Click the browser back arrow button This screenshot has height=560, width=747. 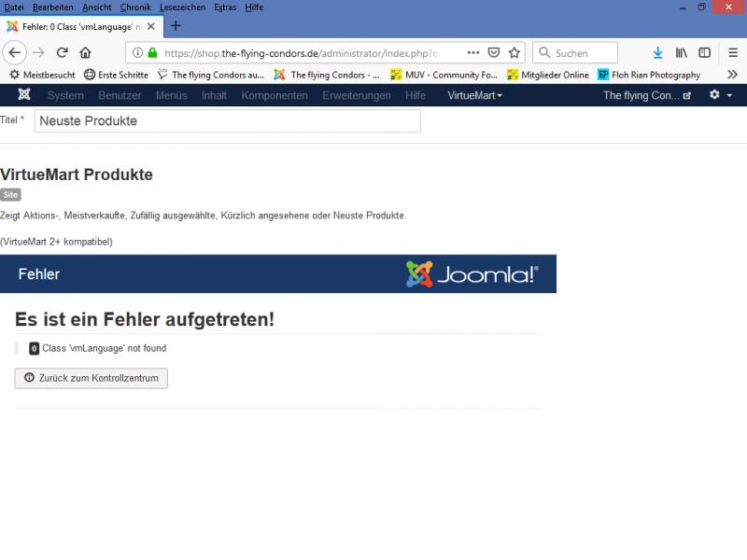pyautogui.click(x=14, y=53)
